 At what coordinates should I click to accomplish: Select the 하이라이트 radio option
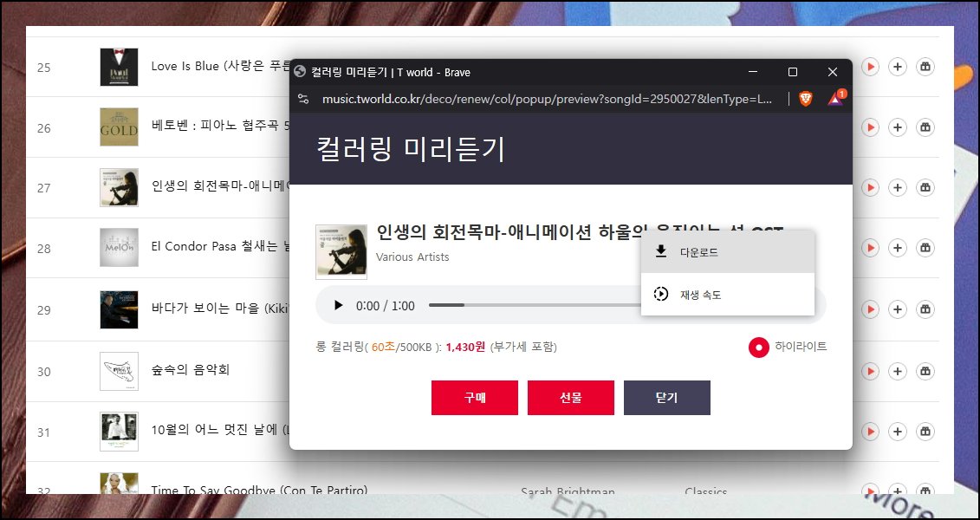tap(759, 347)
